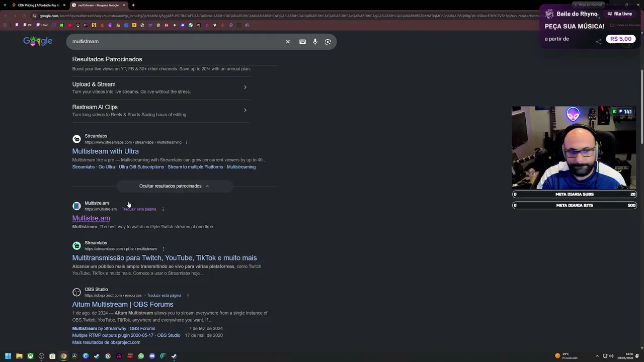Open a new browser tab
Viewport: 644px width, 362px height.
(x=133, y=5)
